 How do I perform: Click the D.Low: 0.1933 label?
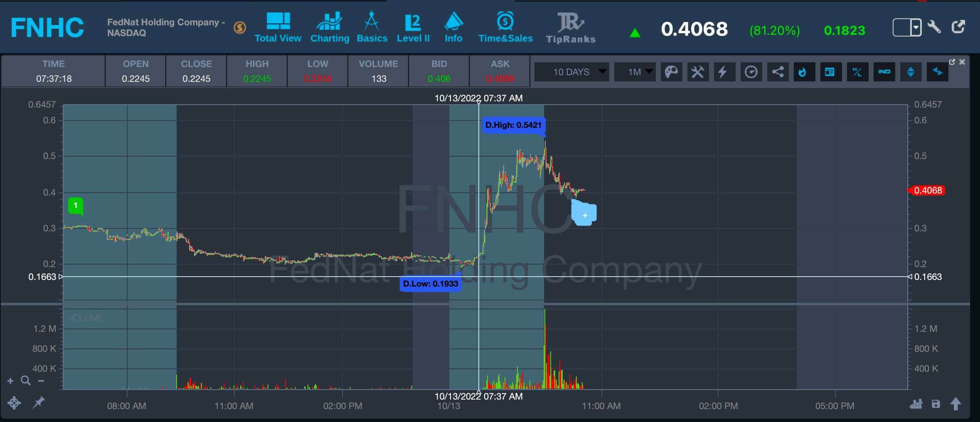click(x=431, y=284)
